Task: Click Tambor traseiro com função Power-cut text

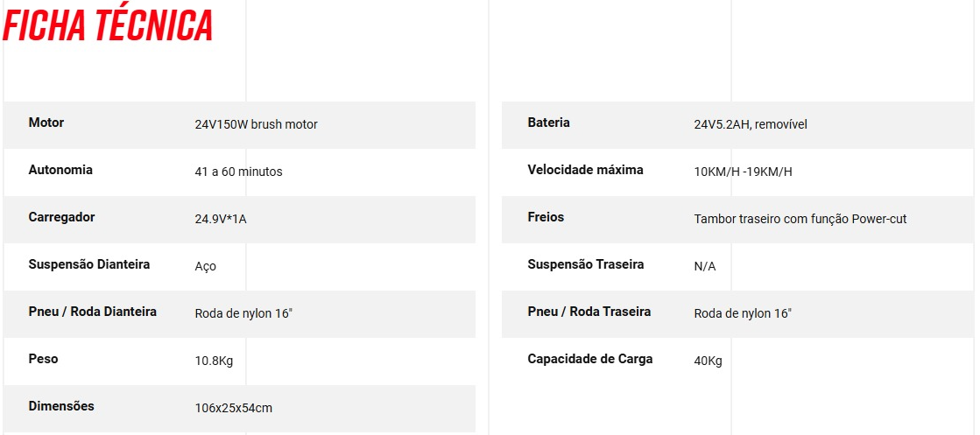Action: point(800,220)
